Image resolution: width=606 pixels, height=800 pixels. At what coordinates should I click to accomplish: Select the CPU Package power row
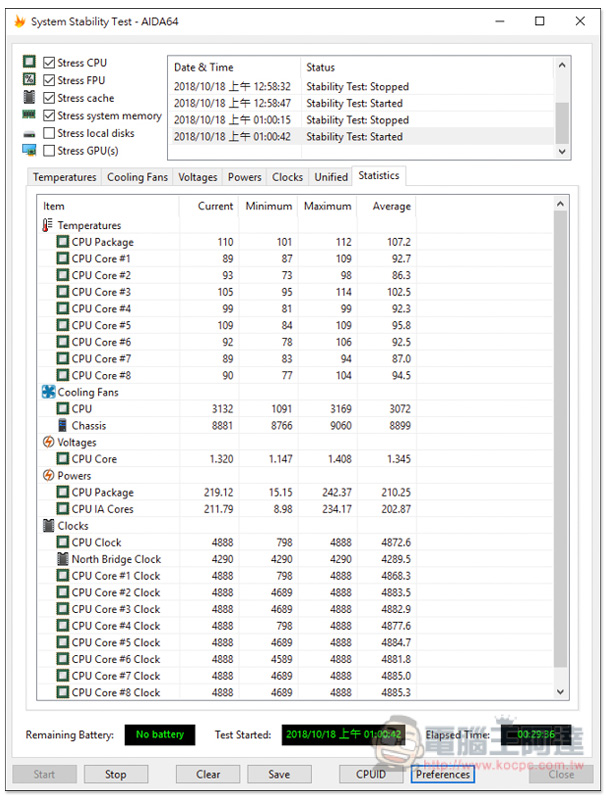295,492
